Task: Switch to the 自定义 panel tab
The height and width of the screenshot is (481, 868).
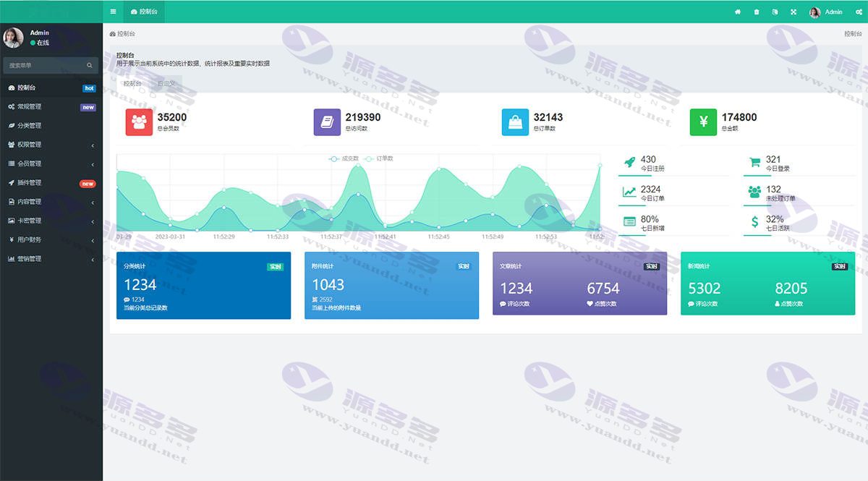Action: (166, 84)
